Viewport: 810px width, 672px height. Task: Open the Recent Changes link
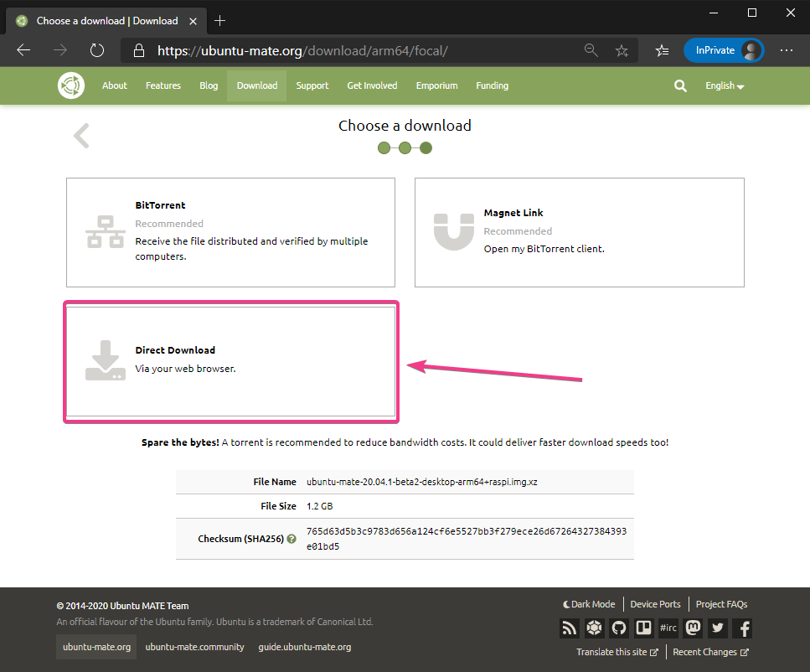710,652
